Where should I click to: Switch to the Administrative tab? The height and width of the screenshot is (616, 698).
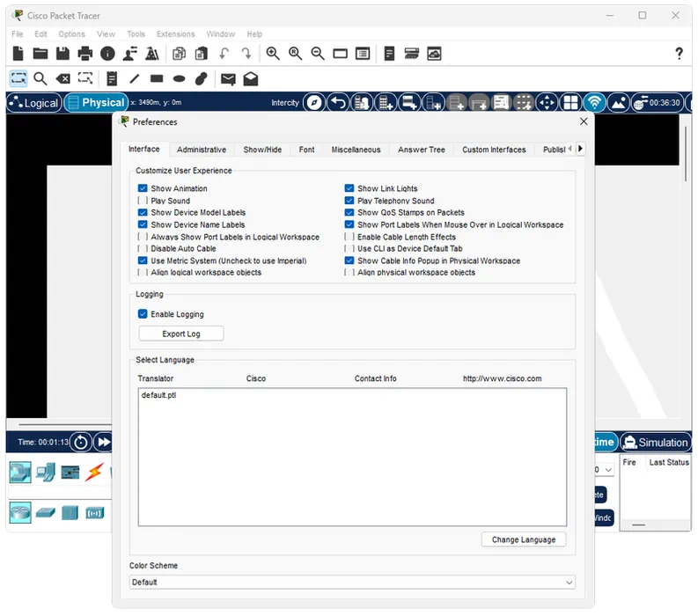click(x=202, y=150)
